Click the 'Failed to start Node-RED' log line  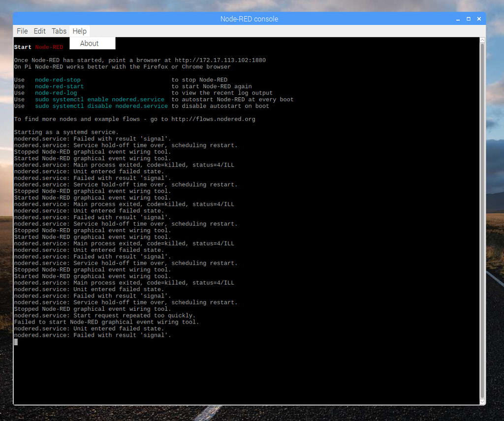tap(106, 322)
